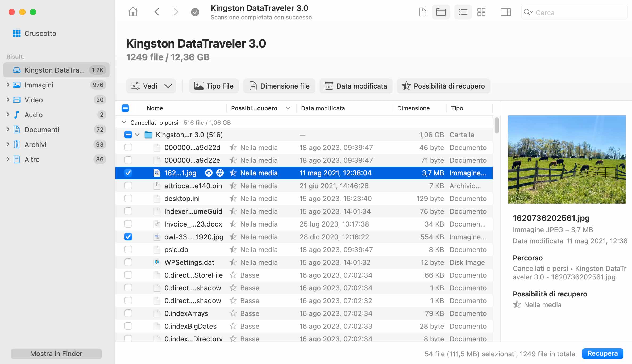This screenshot has height=364, width=632.
Task: Navigate back with the left arrow
Action: click(157, 12)
